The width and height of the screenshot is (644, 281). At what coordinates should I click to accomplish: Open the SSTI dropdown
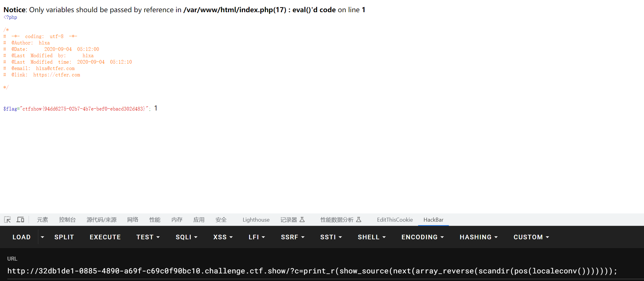tap(331, 237)
